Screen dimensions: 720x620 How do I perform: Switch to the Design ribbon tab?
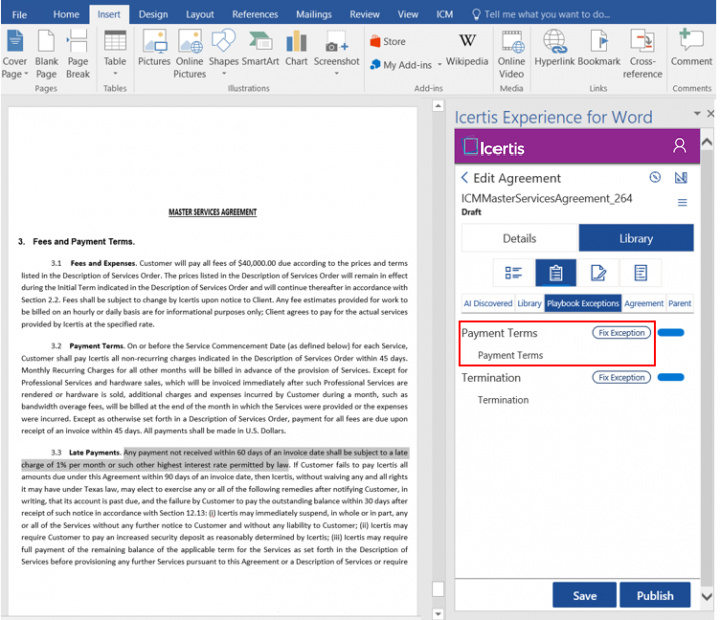point(153,15)
